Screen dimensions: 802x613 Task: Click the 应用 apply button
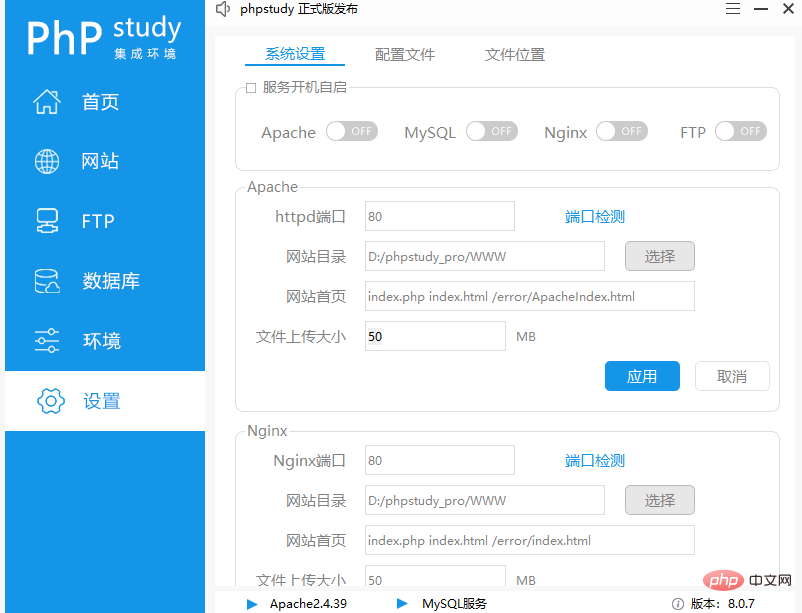click(642, 376)
